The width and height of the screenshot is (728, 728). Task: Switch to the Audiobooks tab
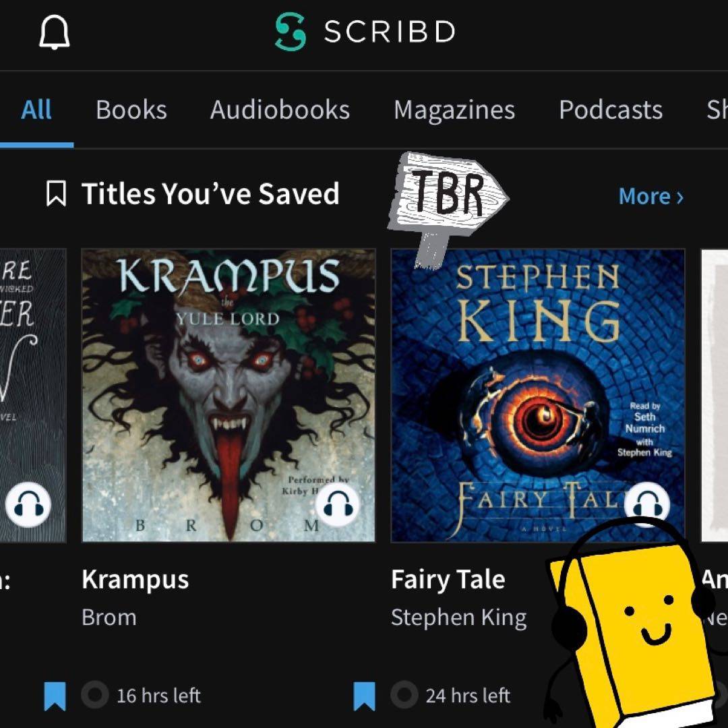pos(280,110)
